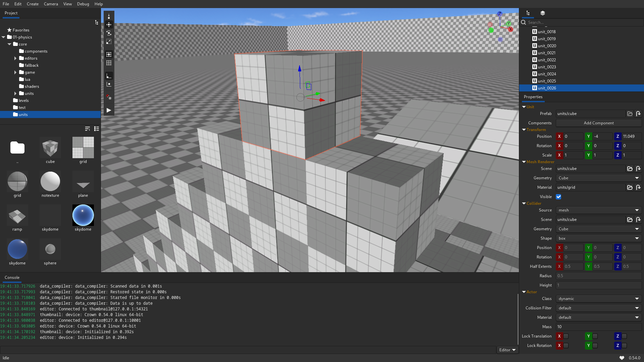Open the Camera menu
Viewport: 644px width, 362px height.
pos(51,4)
